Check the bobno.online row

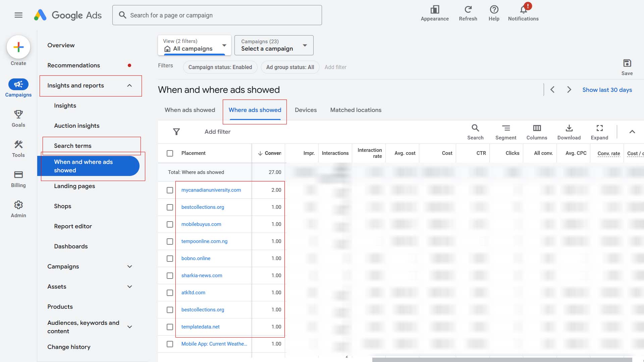point(170,258)
